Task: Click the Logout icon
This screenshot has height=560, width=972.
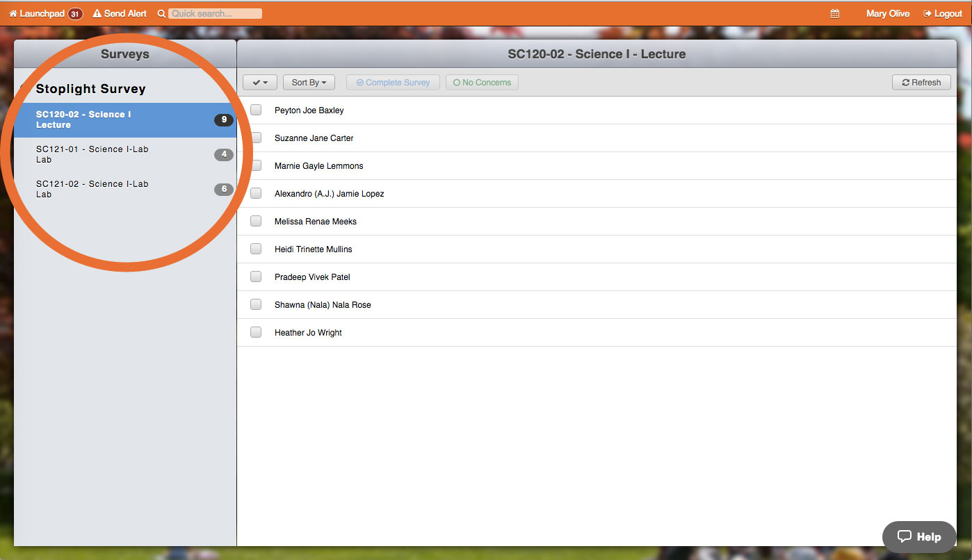Action: pos(928,14)
